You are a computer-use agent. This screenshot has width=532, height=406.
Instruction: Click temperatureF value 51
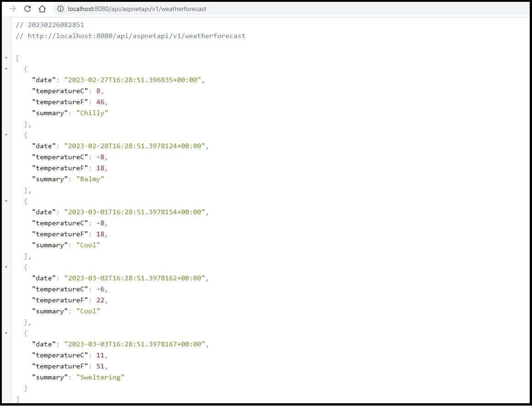coord(100,366)
